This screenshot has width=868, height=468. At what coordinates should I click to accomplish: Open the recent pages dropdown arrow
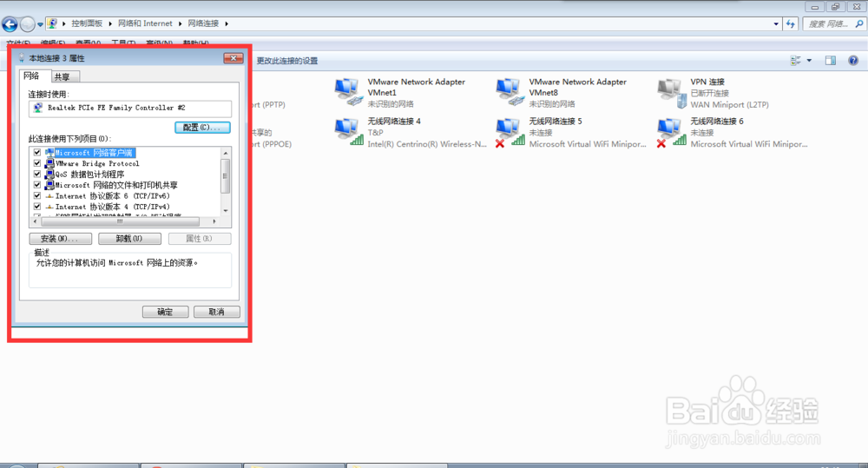point(40,24)
